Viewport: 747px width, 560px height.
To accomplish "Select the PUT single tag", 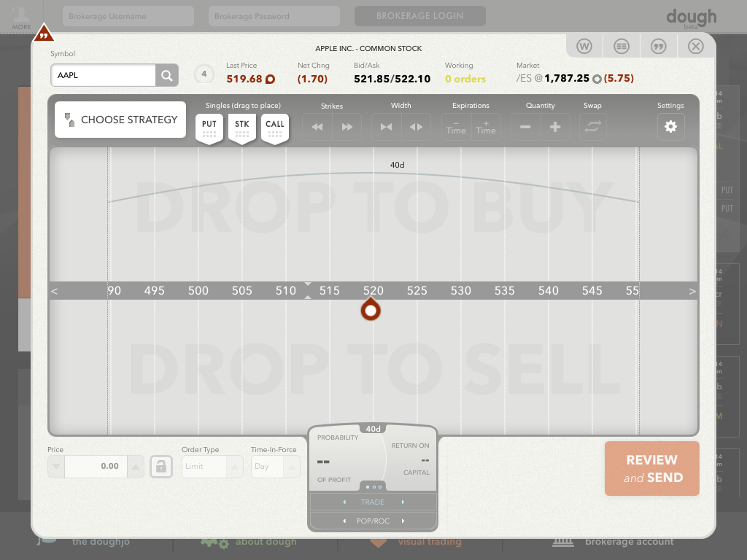I will (x=209, y=128).
